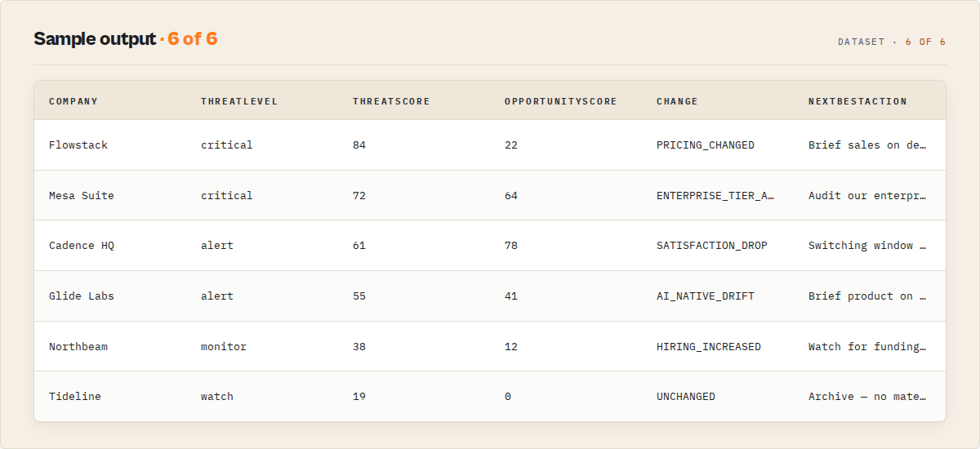Click opportunity score 78
This screenshot has height=449, width=980.
(x=511, y=246)
